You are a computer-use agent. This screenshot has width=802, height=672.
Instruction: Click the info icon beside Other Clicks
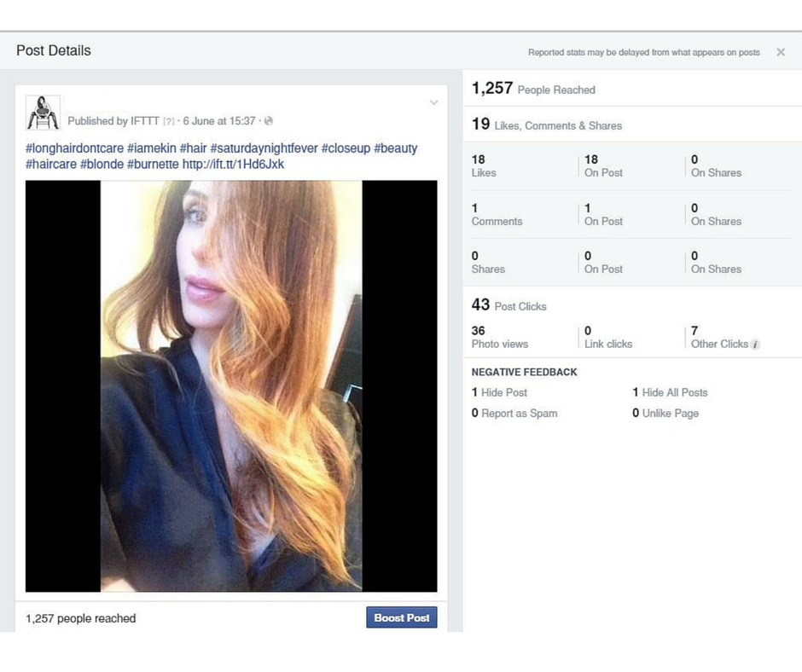756,345
